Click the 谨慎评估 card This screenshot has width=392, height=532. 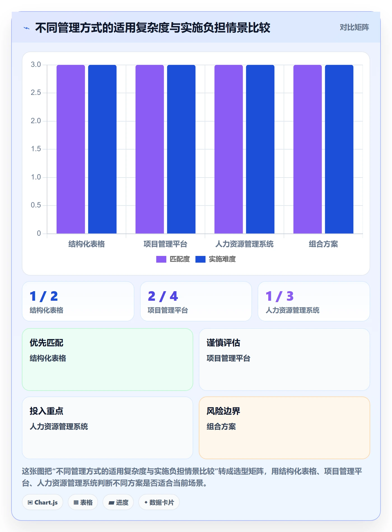click(x=284, y=360)
